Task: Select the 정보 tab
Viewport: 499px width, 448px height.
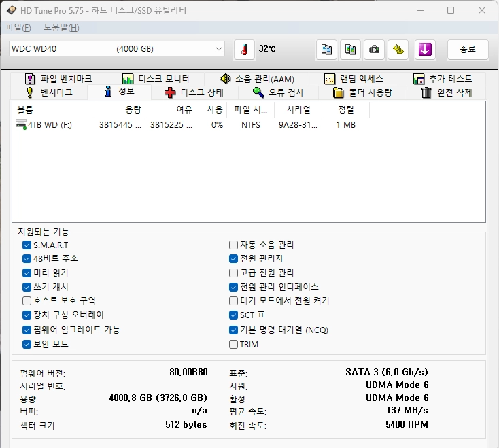Action: (120, 92)
